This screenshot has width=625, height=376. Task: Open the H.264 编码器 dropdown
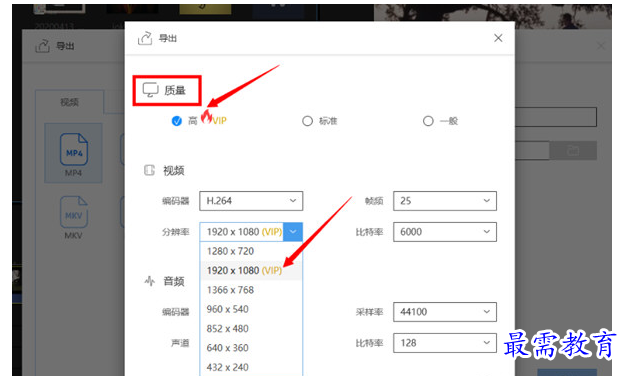click(251, 201)
